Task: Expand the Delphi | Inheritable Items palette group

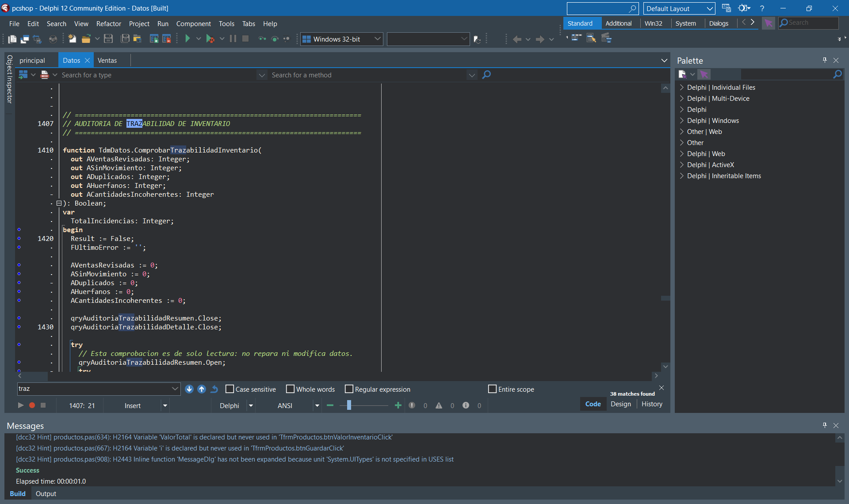Action: pyautogui.click(x=682, y=176)
